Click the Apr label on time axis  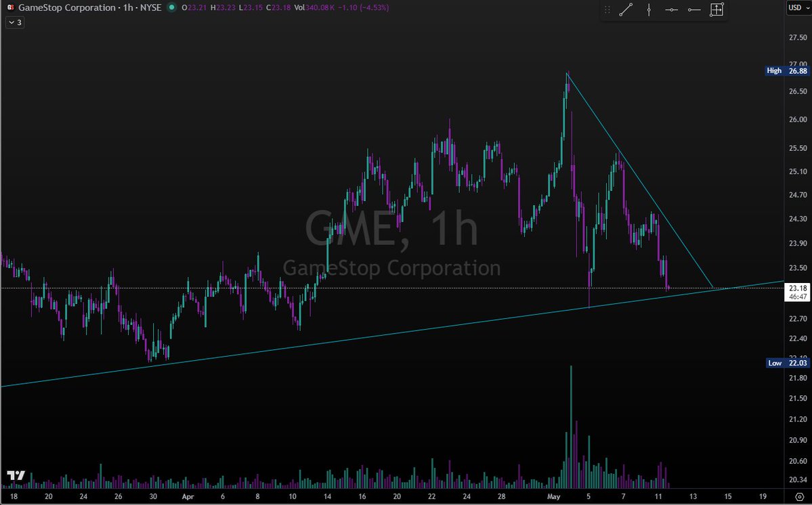188,497
